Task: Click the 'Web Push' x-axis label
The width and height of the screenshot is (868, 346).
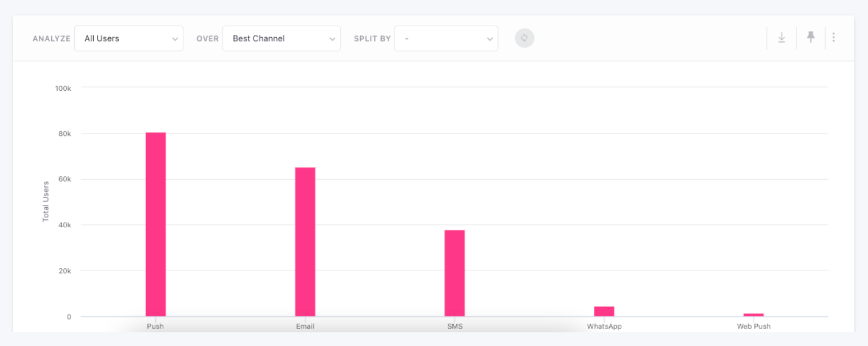Action: coord(753,327)
